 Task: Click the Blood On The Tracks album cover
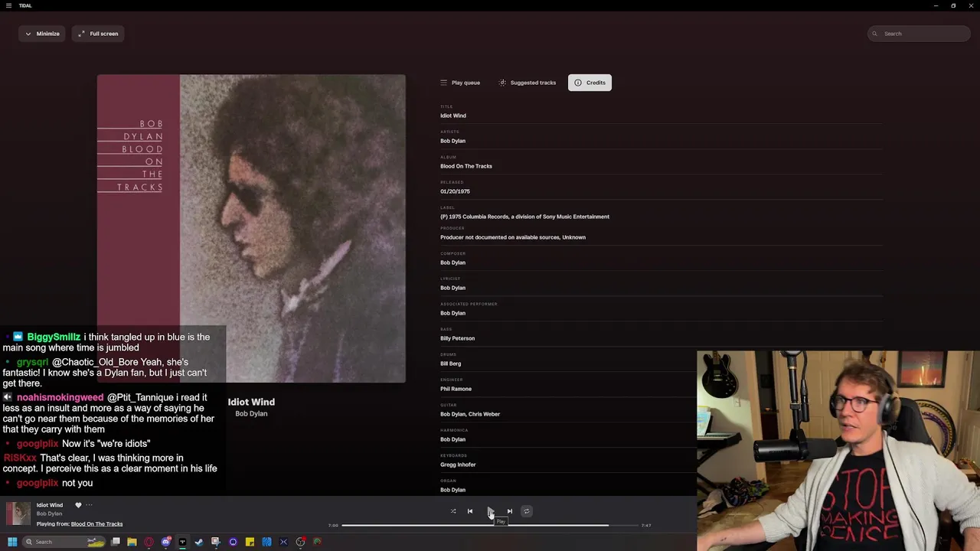251,228
